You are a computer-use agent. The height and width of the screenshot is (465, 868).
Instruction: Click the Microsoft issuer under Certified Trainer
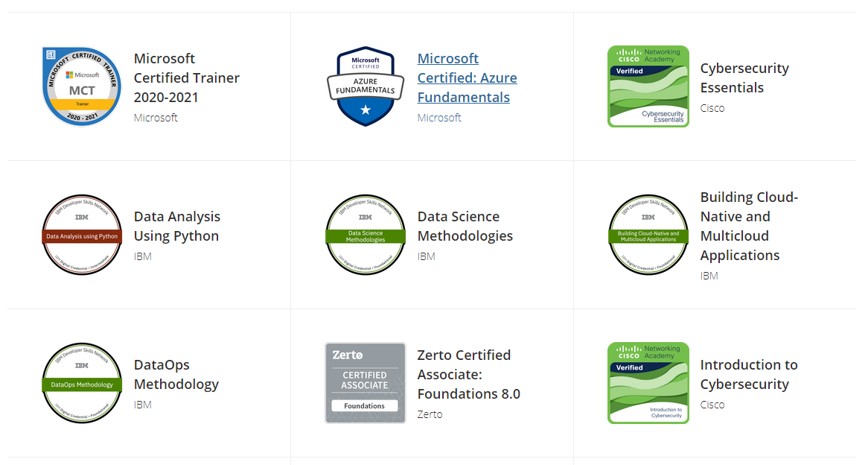coord(156,118)
